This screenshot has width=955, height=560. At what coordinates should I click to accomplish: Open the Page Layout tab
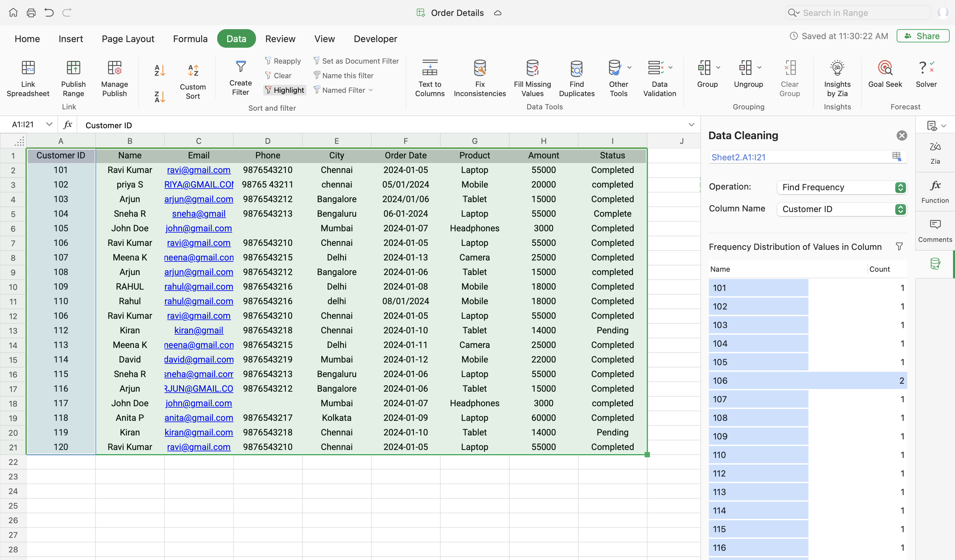[x=128, y=39]
